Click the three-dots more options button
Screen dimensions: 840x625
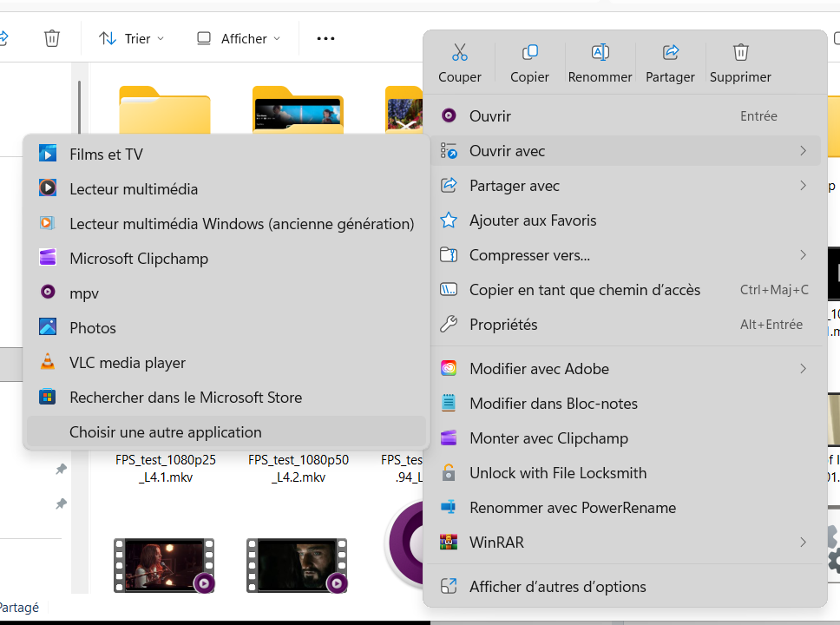point(325,38)
